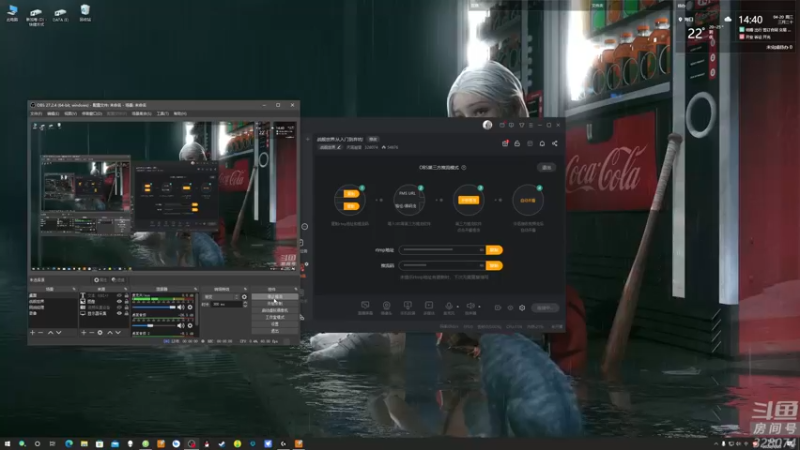The image size is (800, 450).
Task: Copy the stream key with orange button
Action: 494,265
